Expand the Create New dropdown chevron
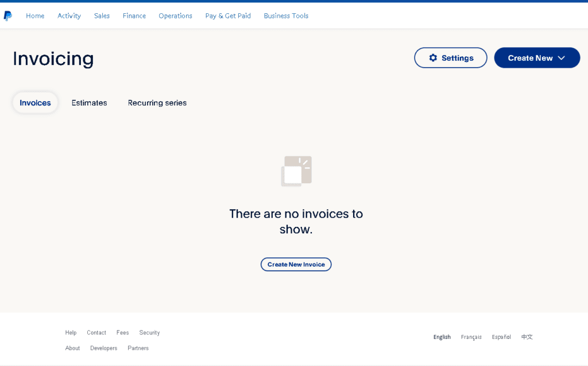Screen dimensions: 588x366 point(562,58)
